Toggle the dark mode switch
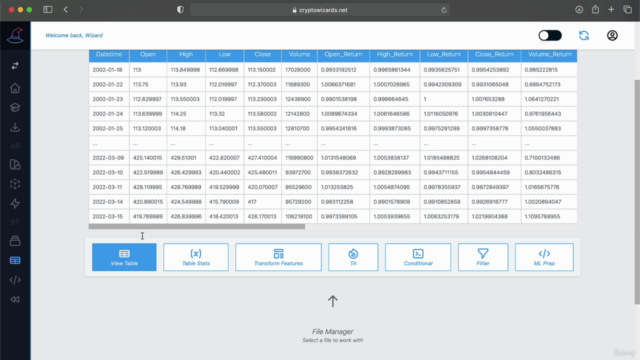This screenshot has height=360, width=640. click(550, 36)
